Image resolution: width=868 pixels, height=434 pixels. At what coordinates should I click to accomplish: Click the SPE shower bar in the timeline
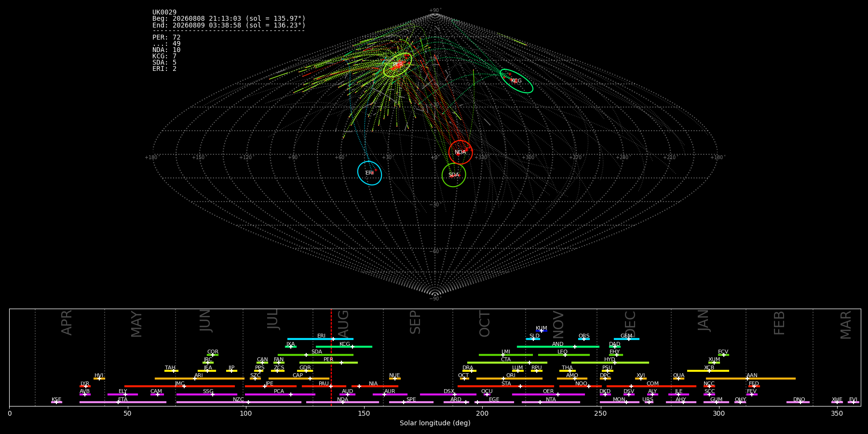[x=411, y=402]
